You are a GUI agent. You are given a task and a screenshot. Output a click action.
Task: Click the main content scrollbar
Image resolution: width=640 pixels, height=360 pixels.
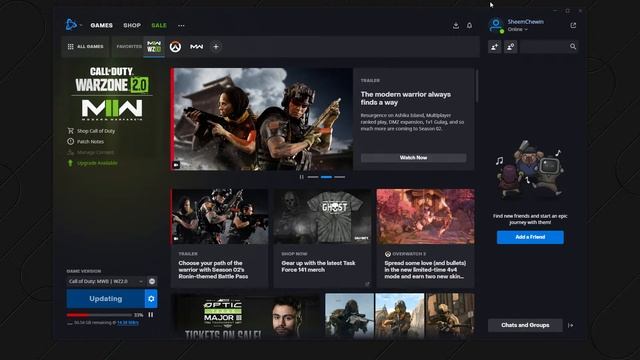coord(476,86)
